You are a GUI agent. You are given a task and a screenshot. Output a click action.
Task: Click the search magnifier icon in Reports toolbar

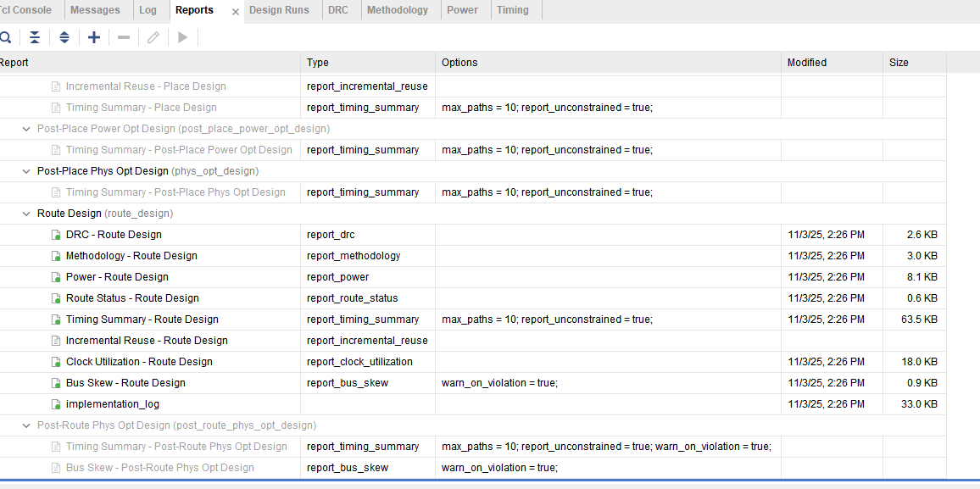(5, 37)
